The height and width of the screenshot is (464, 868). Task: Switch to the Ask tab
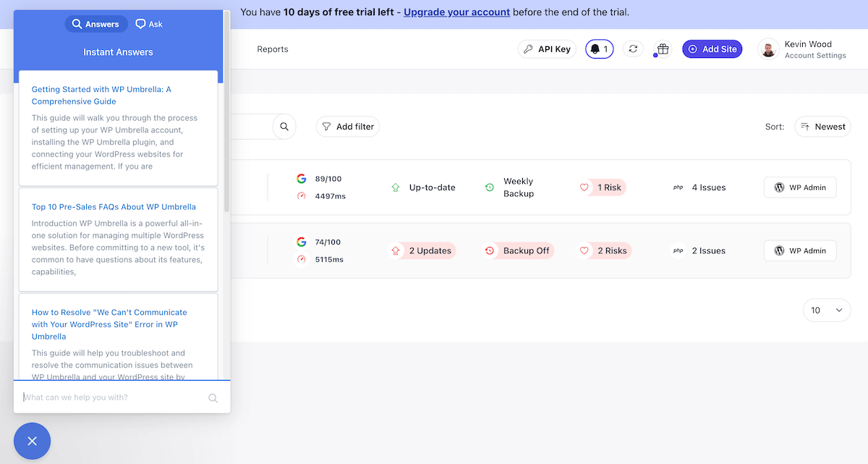tap(149, 24)
